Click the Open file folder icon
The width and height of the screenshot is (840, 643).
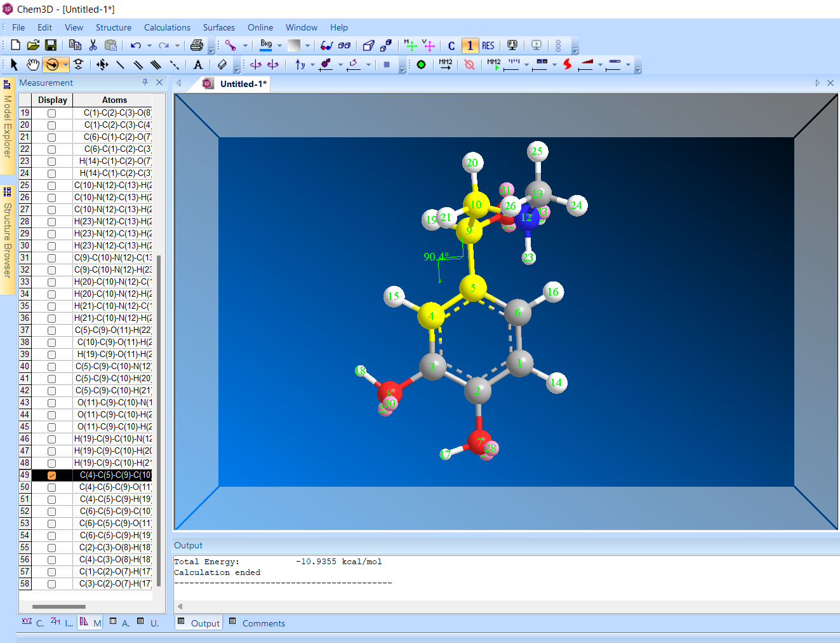pyautogui.click(x=33, y=45)
